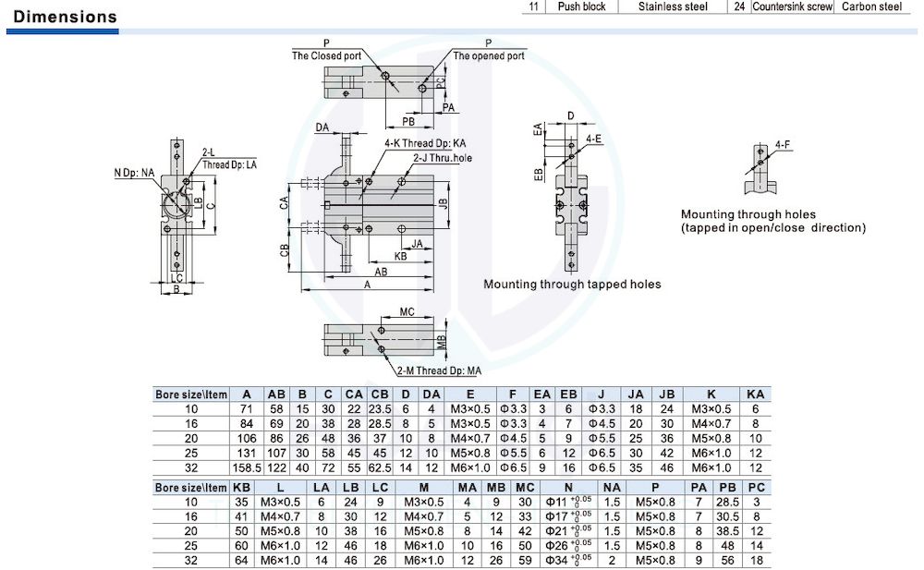924x570 pixels.
Task: Select the "2-M Thread Dp: MA" callout
Action: [x=439, y=370]
